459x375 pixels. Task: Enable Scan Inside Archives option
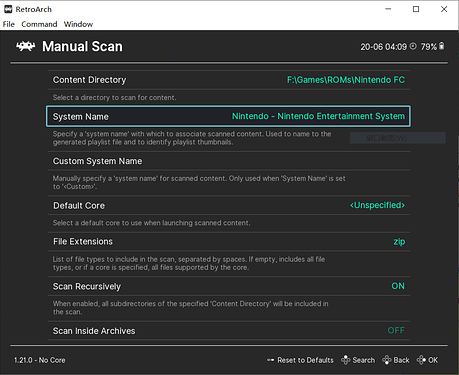(229, 331)
